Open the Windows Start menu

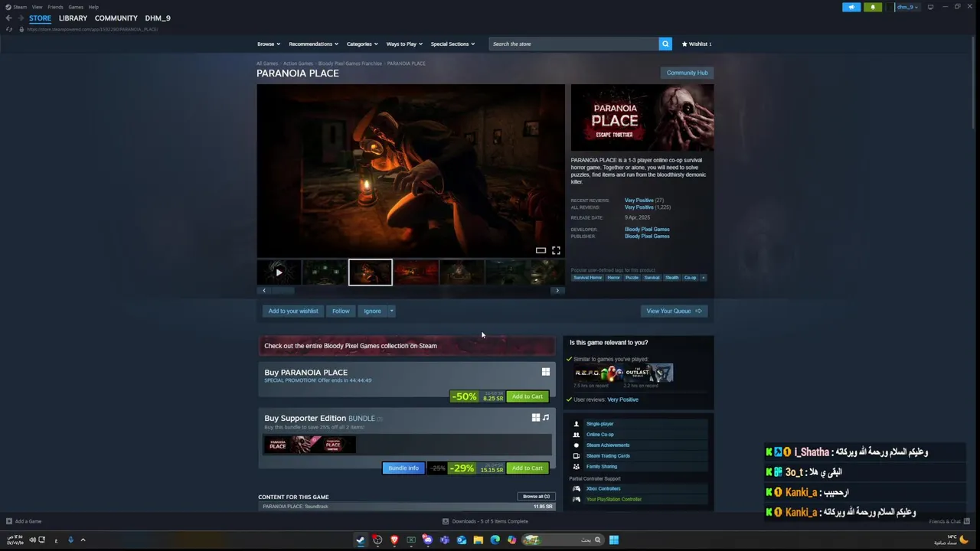click(613, 540)
